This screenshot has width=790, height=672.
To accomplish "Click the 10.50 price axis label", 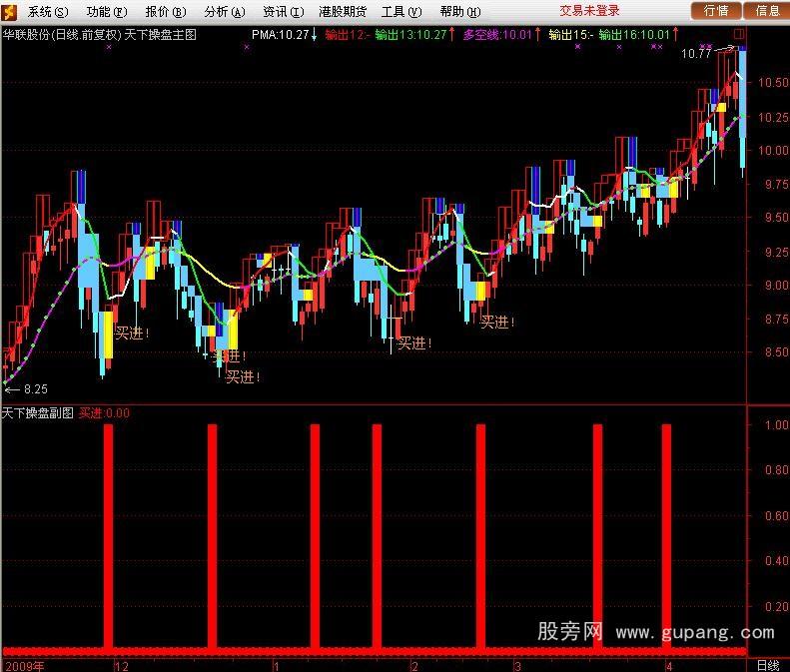I will 773,82.
